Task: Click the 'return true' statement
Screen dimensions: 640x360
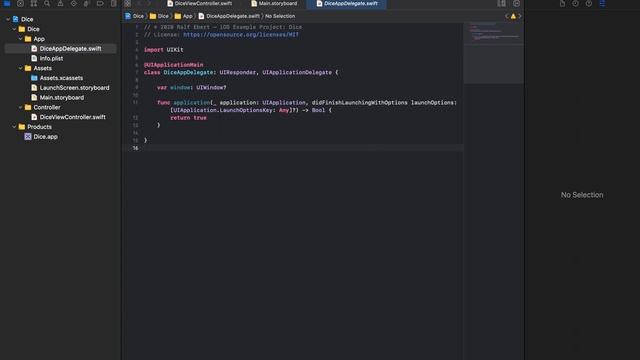Action: pos(189,118)
